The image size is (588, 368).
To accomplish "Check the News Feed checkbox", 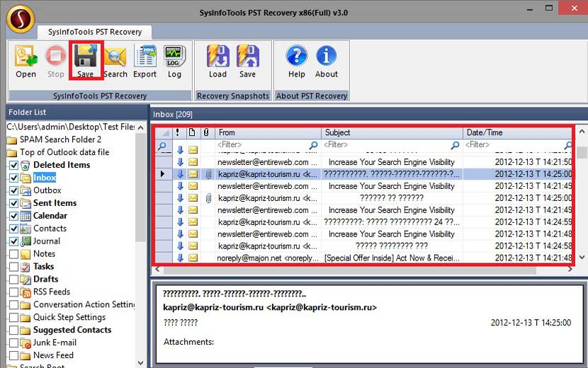I will [13, 356].
